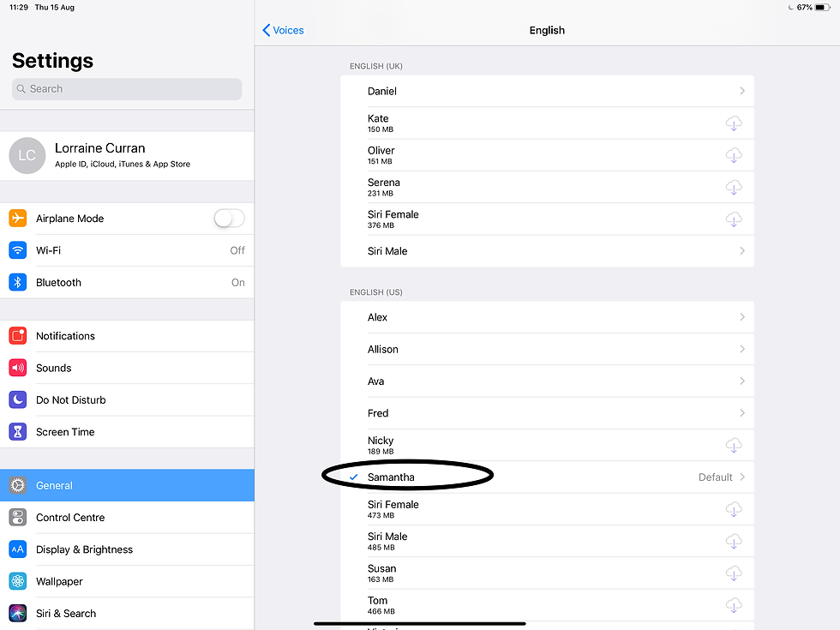840x630 pixels.
Task: Select the Oliver 151 MB voice row
Action: click(x=547, y=155)
